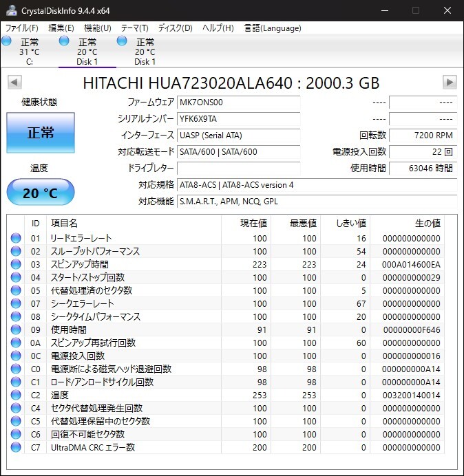Click the status orb for ID 09 使用時間 row
464x476 pixels.
pyautogui.click(x=16, y=329)
